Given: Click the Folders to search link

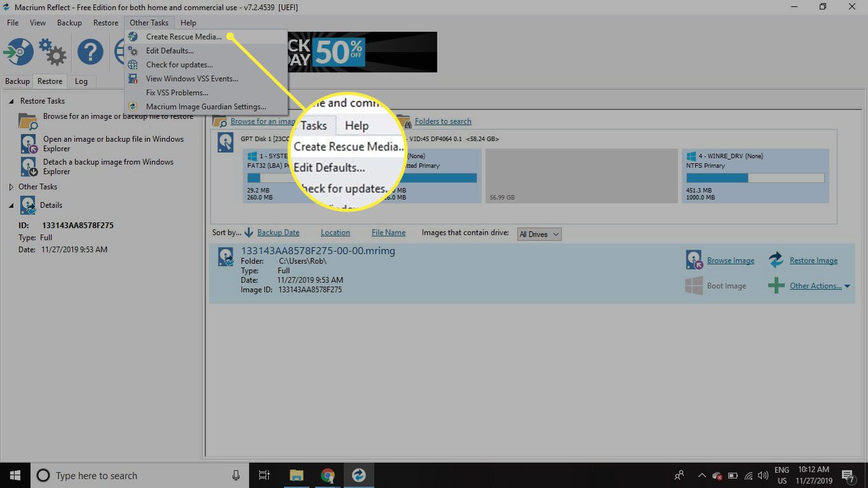Looking at the screenshot, I should (443, 121).
